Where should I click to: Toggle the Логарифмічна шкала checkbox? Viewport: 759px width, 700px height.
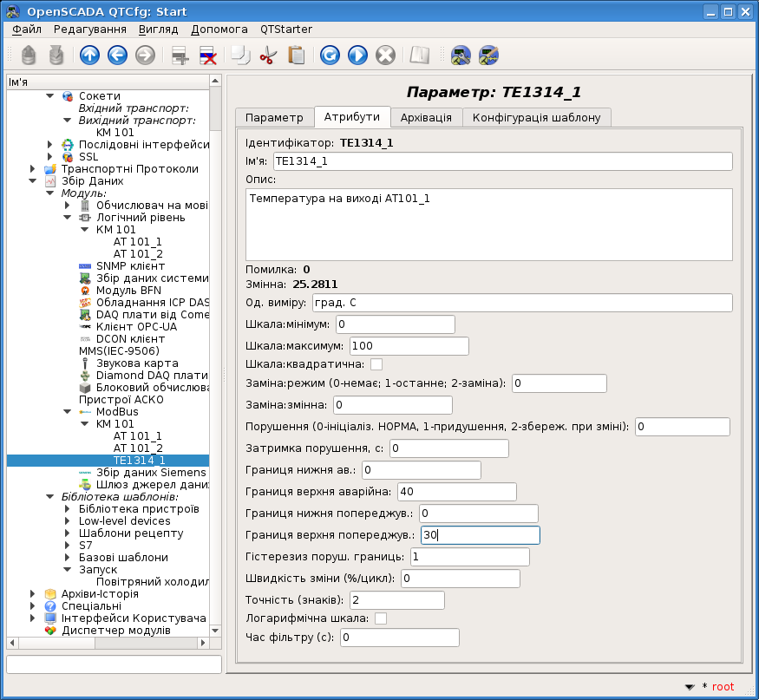click(381, 618)
